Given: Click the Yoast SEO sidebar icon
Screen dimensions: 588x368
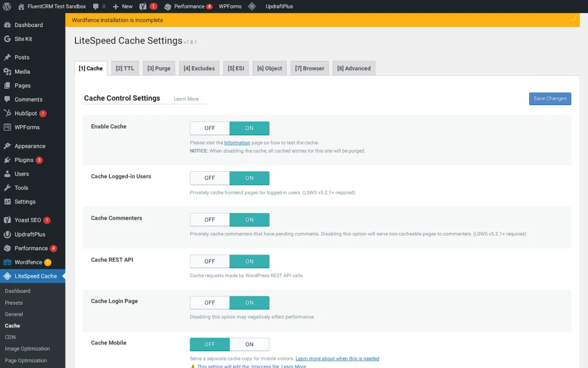Looking at the screenshot, I should 7,220.
